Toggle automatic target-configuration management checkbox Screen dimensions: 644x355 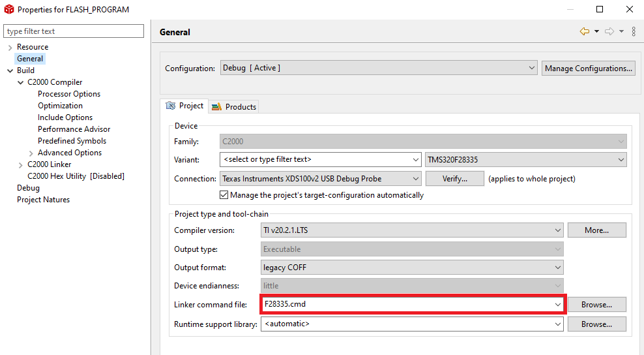tap(224, 195)
